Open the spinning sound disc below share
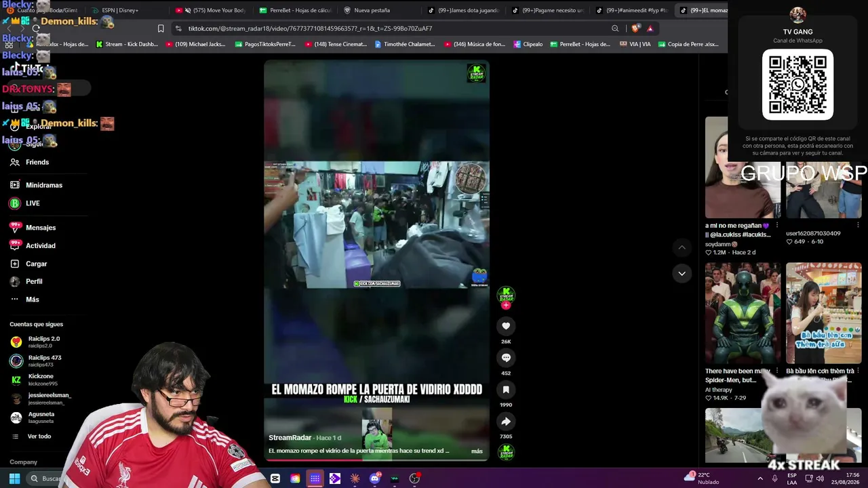The height and width of the screenshot is (488, 868). click(506, 452)
